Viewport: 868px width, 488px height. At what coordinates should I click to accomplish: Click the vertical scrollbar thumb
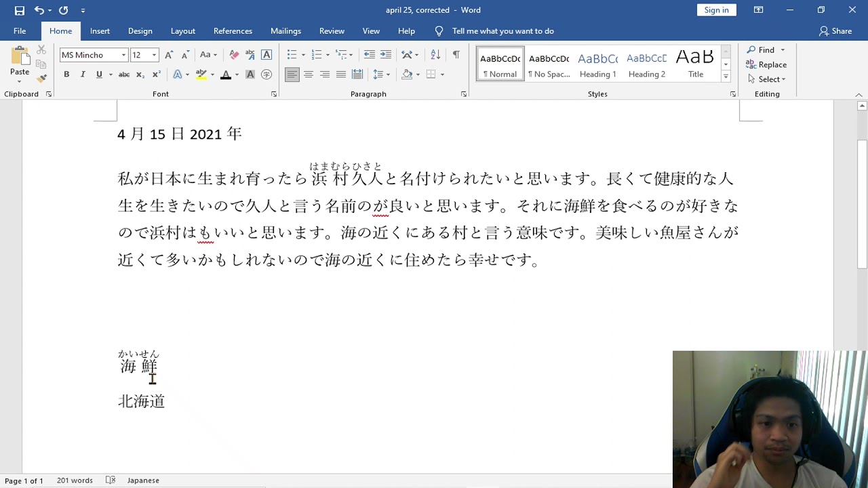click(x=862, y=203)
